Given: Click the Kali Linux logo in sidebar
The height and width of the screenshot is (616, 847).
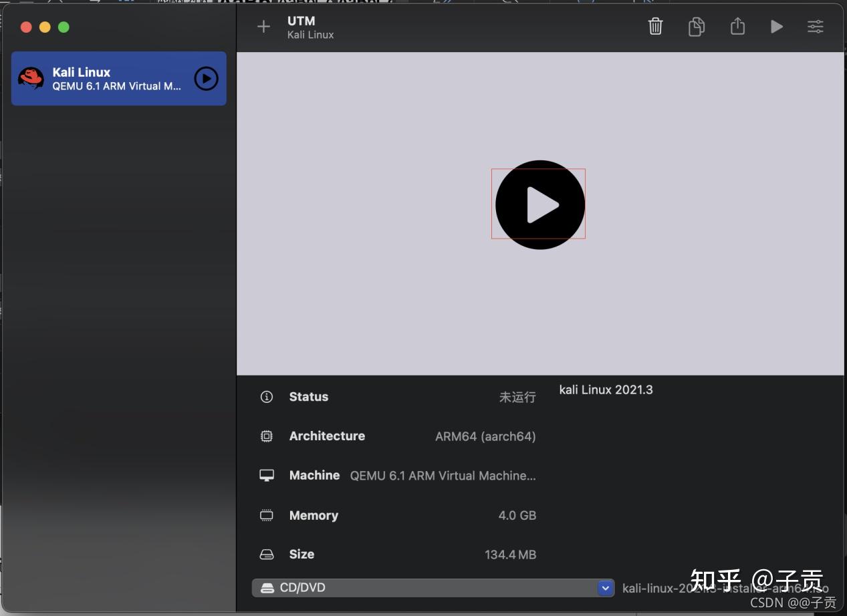Looking at the screenshot, I should tap(30, 78).
